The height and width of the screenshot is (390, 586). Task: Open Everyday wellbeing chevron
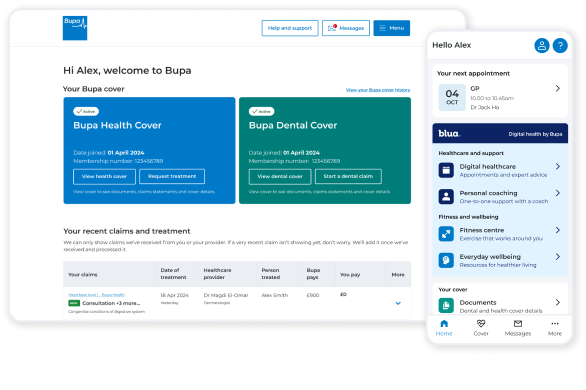(x=558, y=257)
